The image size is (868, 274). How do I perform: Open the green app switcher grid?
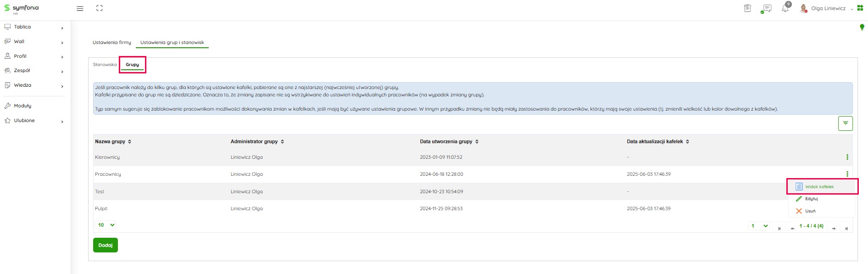click(860, 8)
